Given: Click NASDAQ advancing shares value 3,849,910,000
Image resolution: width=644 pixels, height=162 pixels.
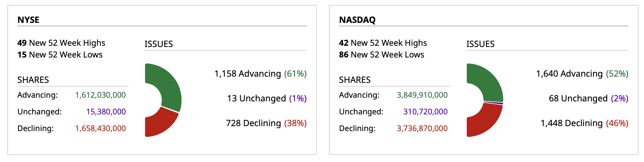Looking at the screenshot, I should [422, 95].
